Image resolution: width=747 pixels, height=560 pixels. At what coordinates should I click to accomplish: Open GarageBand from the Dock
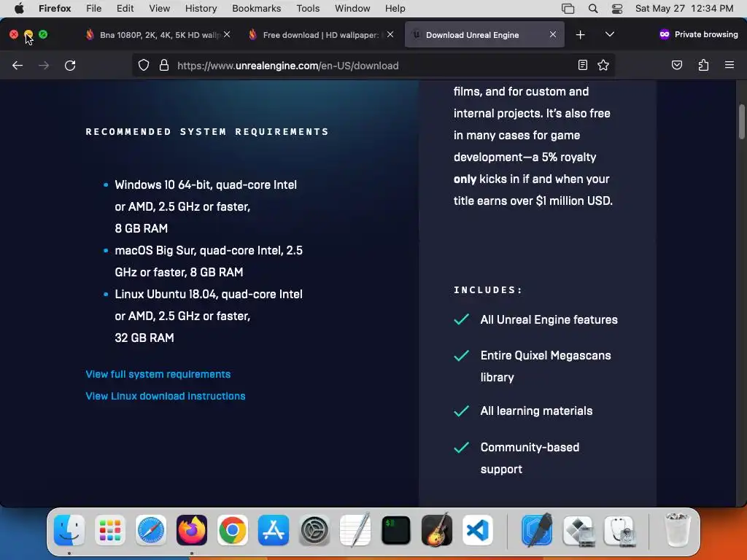(x=437, y=529)
